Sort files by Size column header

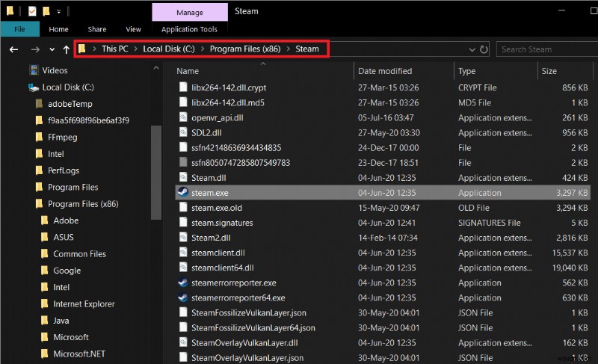[x=549, y=71]
